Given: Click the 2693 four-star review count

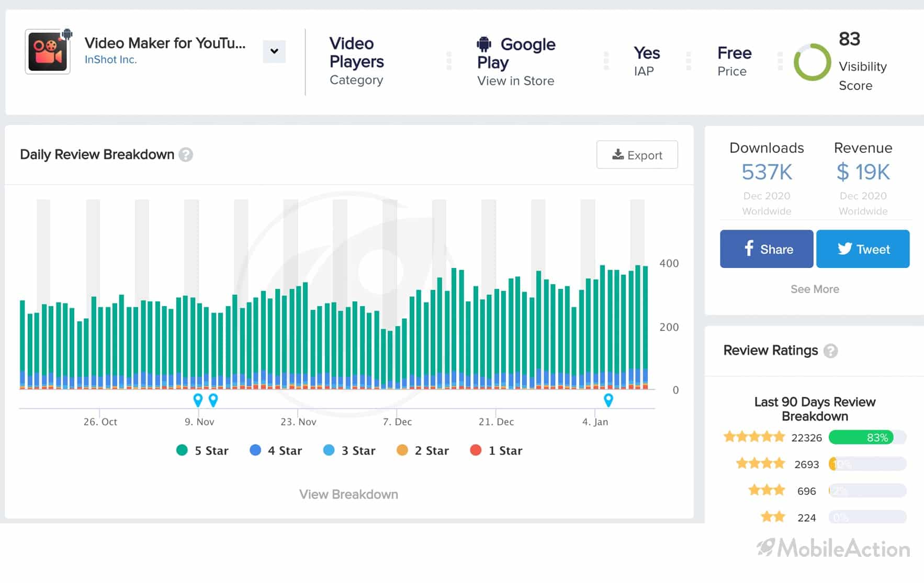Looking at the screenshot, I should pos(806,464).
